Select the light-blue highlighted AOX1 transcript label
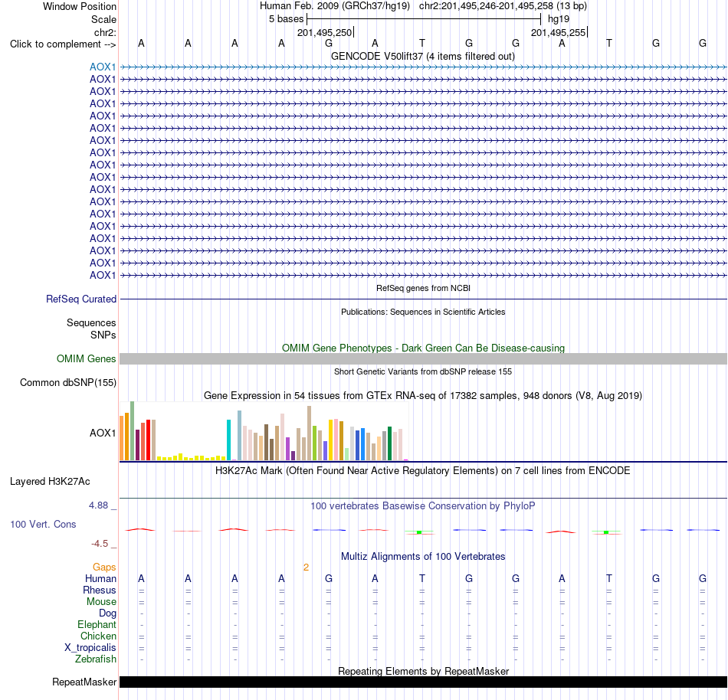 (103, 67)
